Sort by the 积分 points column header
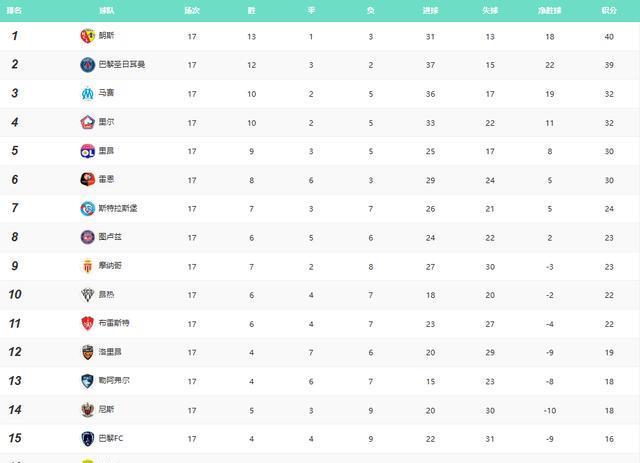 pyautogui.click(x=608, y=10)
